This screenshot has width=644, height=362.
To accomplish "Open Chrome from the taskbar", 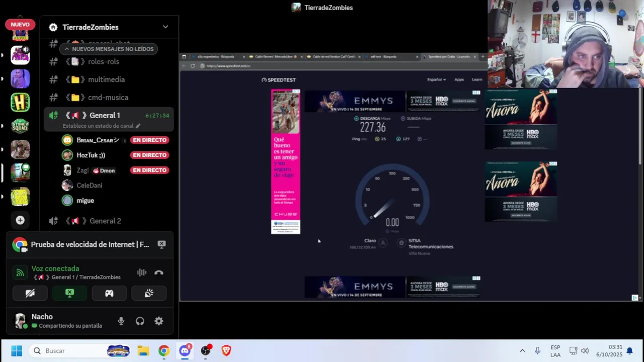I will point(164,350).
